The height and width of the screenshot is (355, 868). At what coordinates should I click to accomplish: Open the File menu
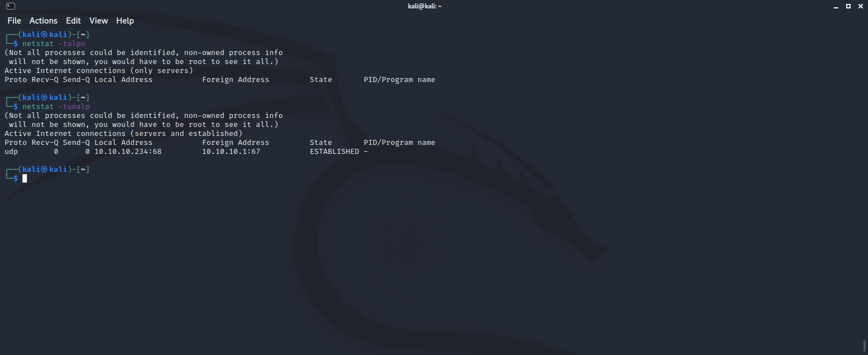(14, 21)
